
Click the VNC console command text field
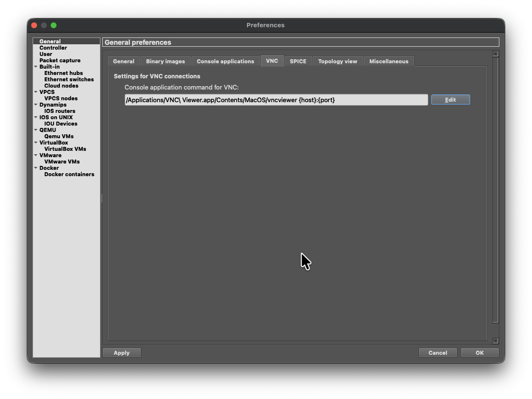click(276, 100)
